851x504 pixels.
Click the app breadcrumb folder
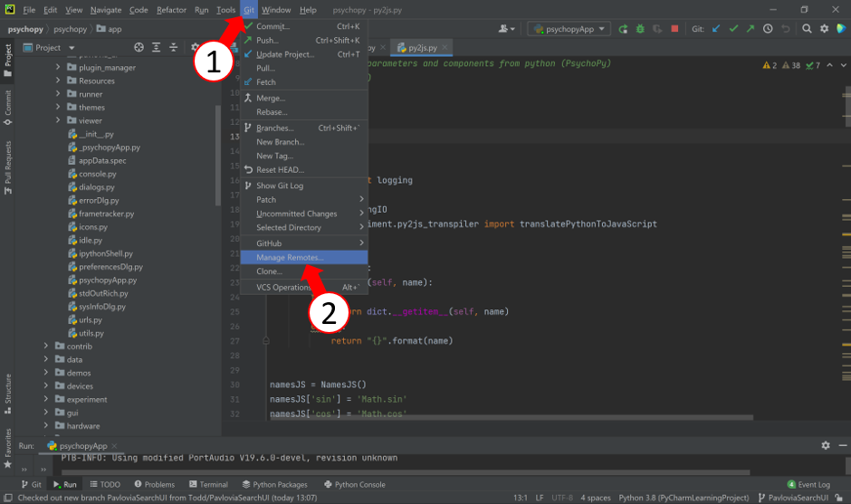pyautogui.click(x=109, y=29)
